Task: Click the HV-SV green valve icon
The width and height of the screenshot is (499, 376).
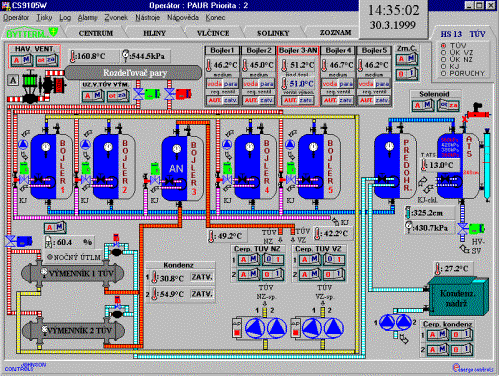Action: coord(476,229)
